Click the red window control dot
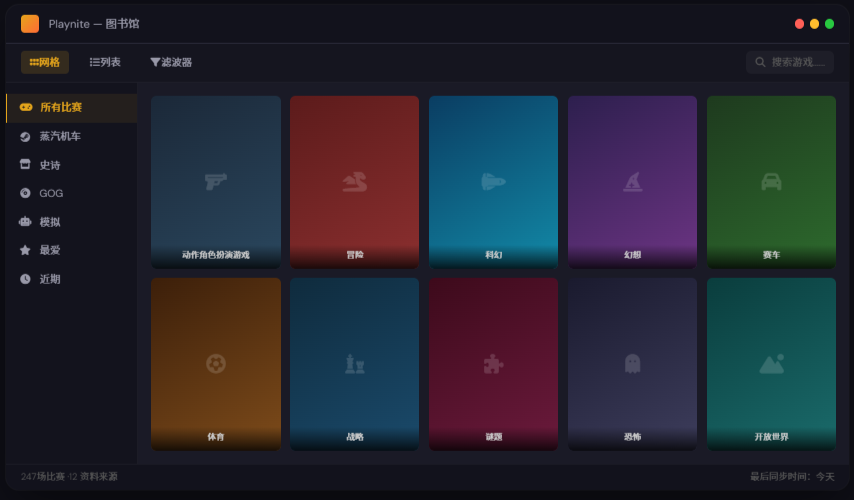Image resolution: width=854 pixels, height=500 pixels. (x=800, y=24)
